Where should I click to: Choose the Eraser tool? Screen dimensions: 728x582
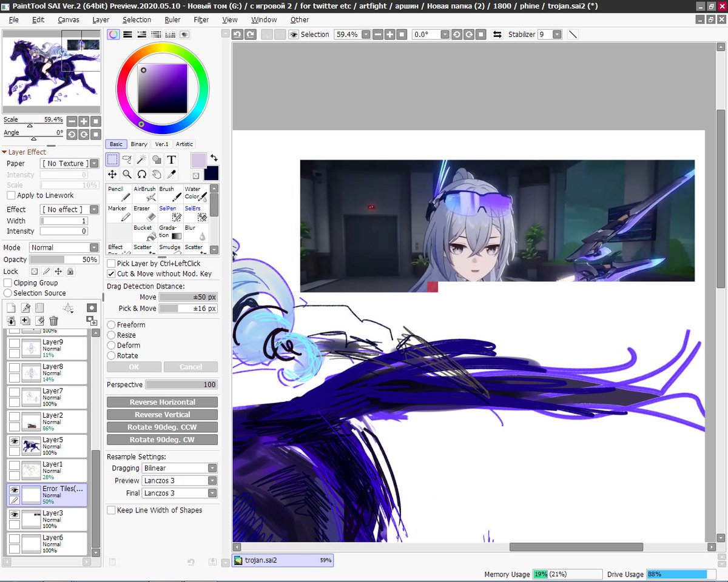[144, 213]
